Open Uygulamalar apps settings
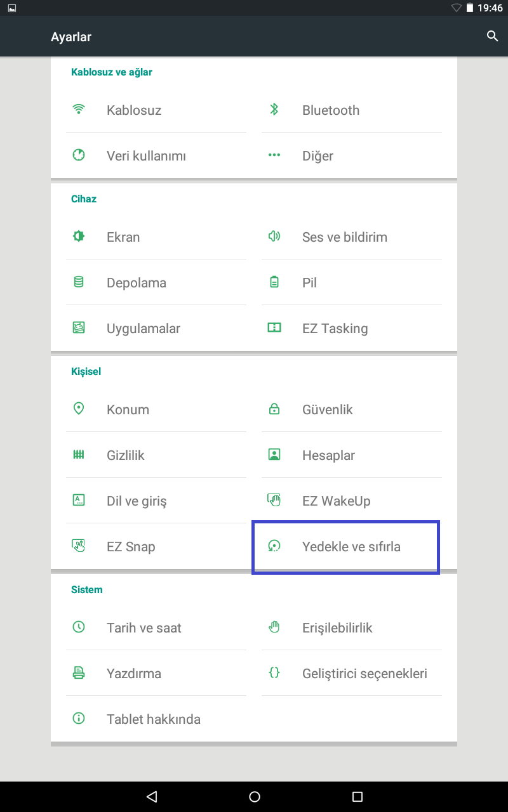This screenshot has height=812, width=508. 144,329
